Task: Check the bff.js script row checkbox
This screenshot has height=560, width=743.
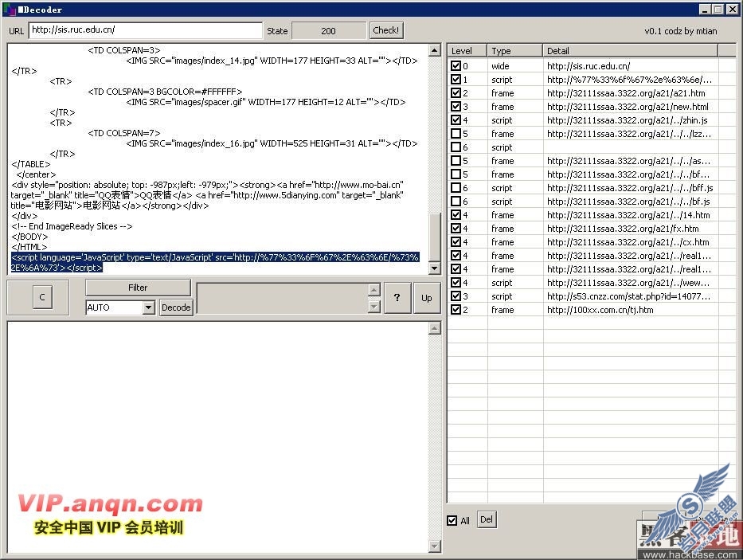Action: [456, 188]
